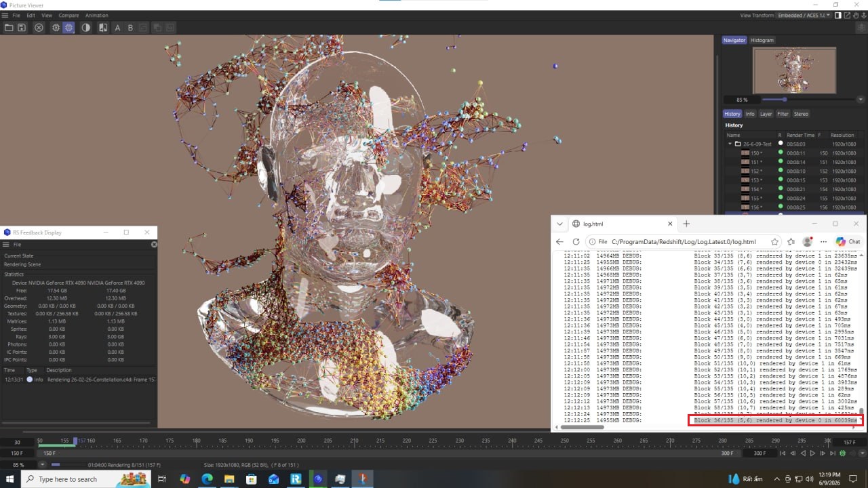Click the Windows Start button
Screen dimensions: 868x488
9,479
